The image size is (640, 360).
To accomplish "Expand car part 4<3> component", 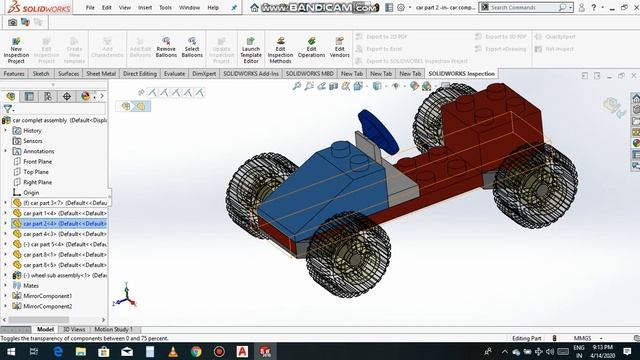I will coord(6,234).
